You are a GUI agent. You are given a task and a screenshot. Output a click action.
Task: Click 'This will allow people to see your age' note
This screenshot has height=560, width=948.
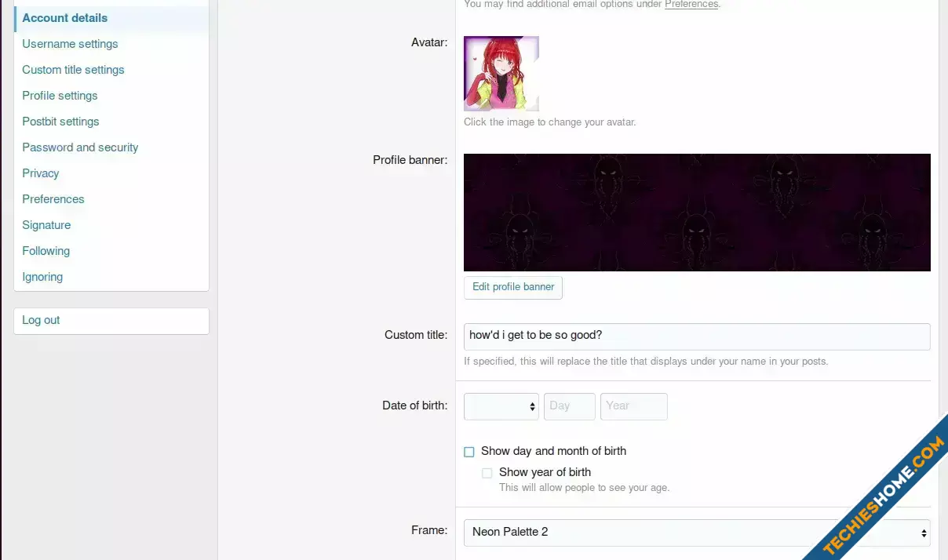[585, 488]
